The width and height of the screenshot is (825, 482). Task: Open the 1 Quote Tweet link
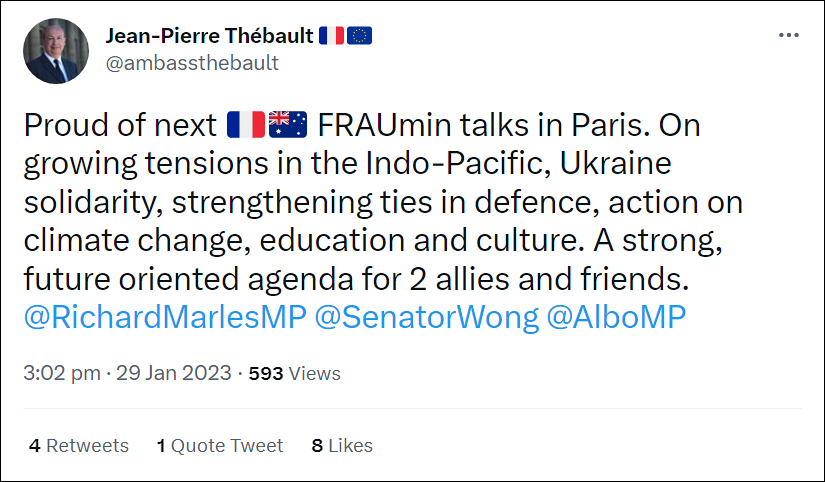click(x=220, y=445)
